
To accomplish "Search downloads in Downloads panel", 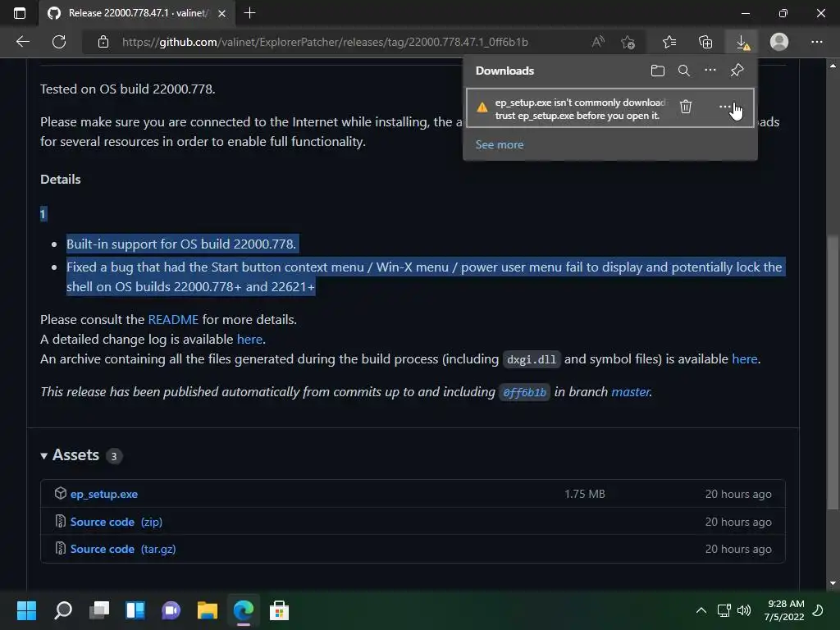I will click(x=683, y=71).
